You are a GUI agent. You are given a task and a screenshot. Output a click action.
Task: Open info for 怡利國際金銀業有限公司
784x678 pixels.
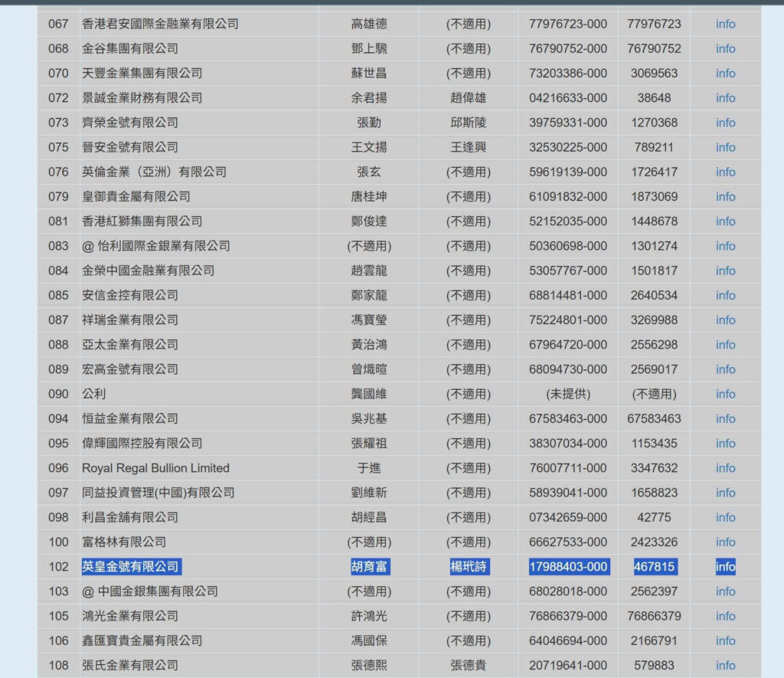point(725,246)
